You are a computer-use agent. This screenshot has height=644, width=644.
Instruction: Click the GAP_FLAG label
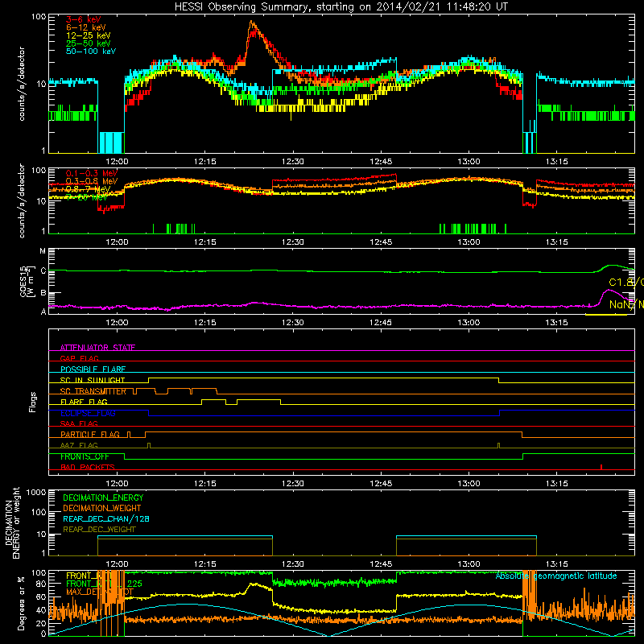pos(79,358)
